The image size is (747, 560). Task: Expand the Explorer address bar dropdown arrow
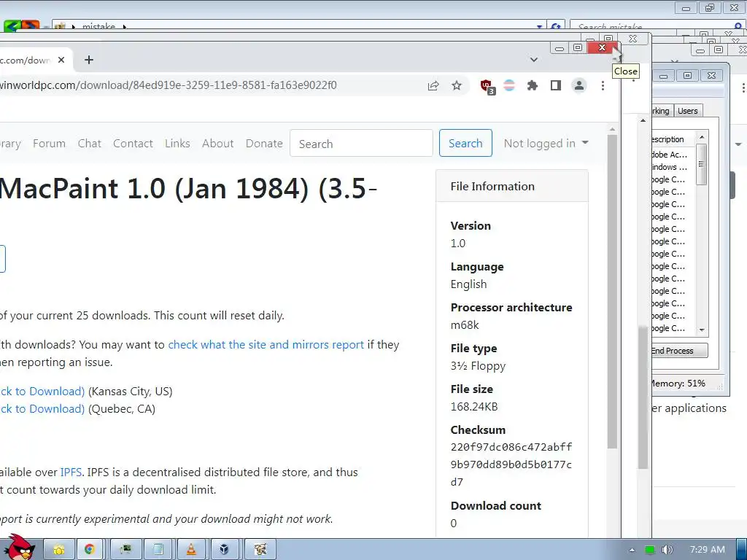pyautogui.click(x=539, y=27)
